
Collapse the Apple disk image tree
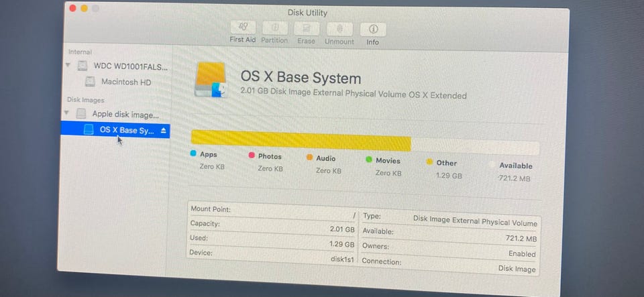(x=67, y=113)
